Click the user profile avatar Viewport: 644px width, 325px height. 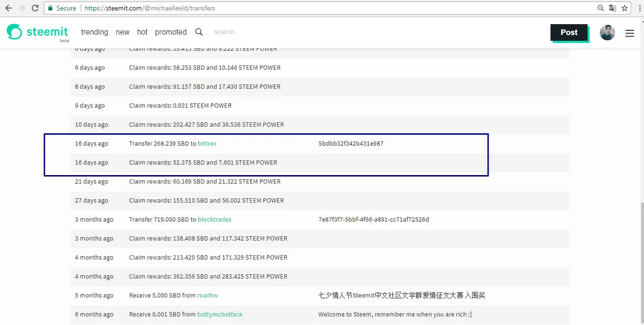click(x=607, y=33)
